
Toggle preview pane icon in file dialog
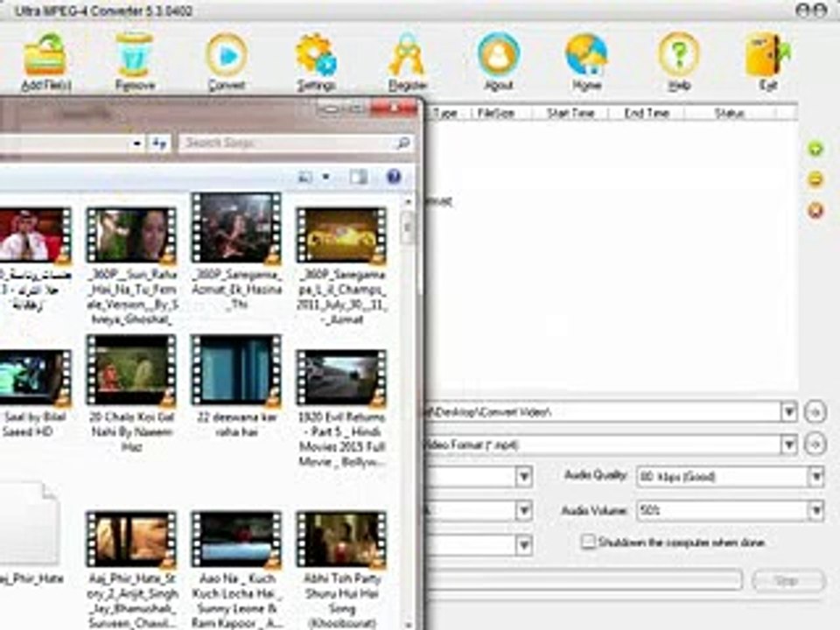(x=359, y=176)
